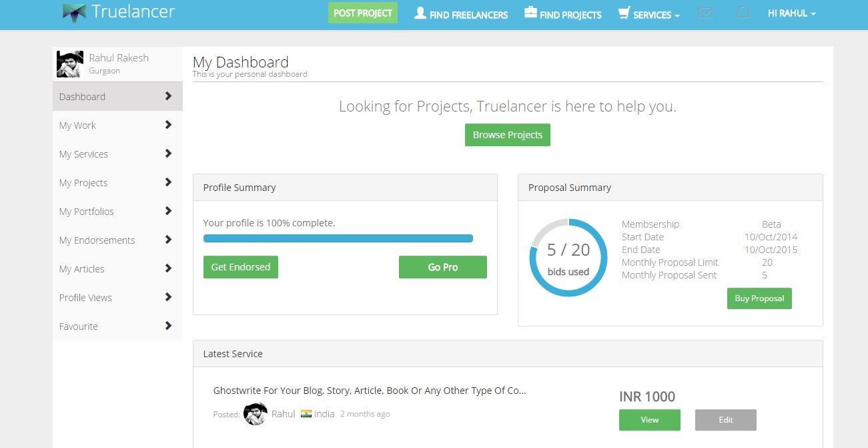The height and width of the screenshot is (448, 868).
Task: Open Rahul Rakesh's sidebar profile photo
Action: tap(70, 64)
